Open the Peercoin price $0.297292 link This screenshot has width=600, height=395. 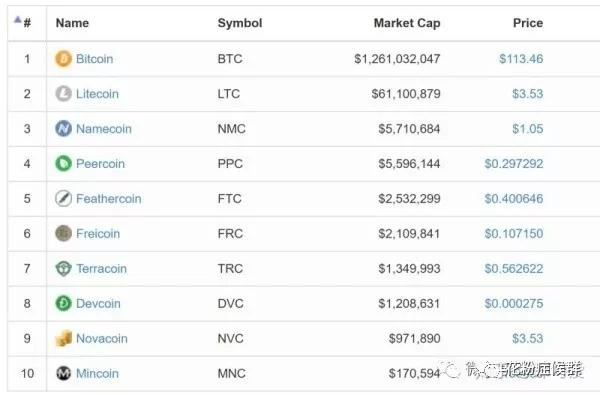coord(514,164)
